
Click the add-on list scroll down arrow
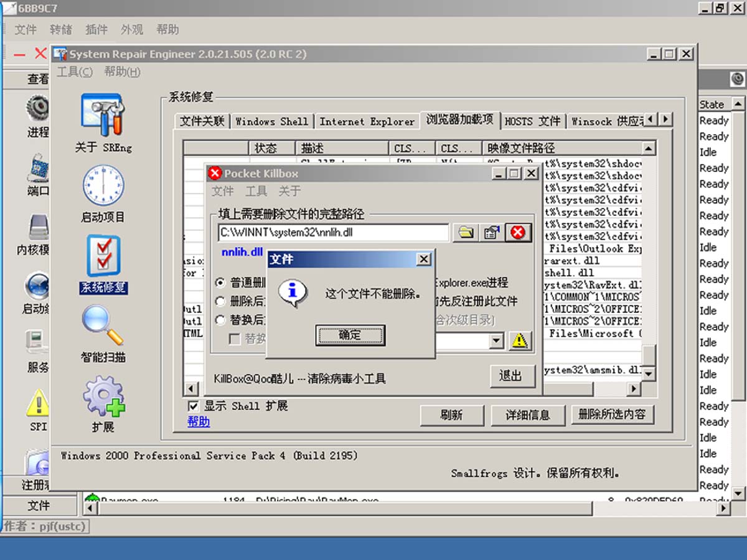pyautogui.click(x=649, y=374)
